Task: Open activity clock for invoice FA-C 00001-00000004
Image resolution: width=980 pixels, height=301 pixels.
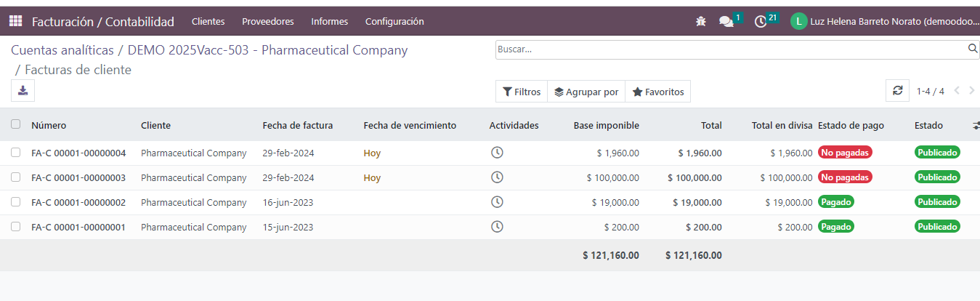Action: 497,153
